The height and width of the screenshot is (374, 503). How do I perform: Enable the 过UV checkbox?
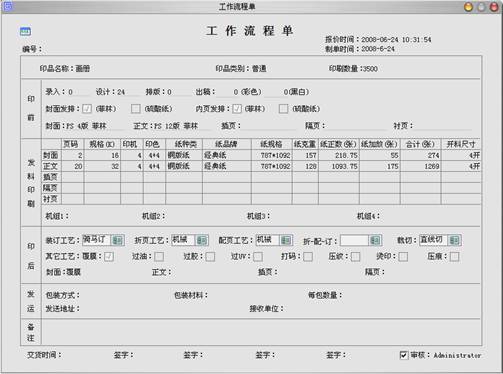pyautogui.click(x=258, y=256)
